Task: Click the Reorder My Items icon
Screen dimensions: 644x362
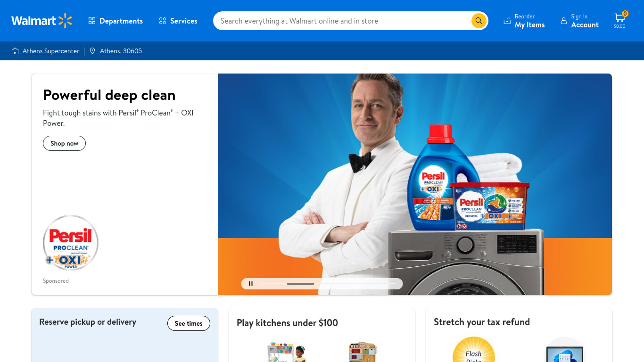Action: tap(507, 21)
